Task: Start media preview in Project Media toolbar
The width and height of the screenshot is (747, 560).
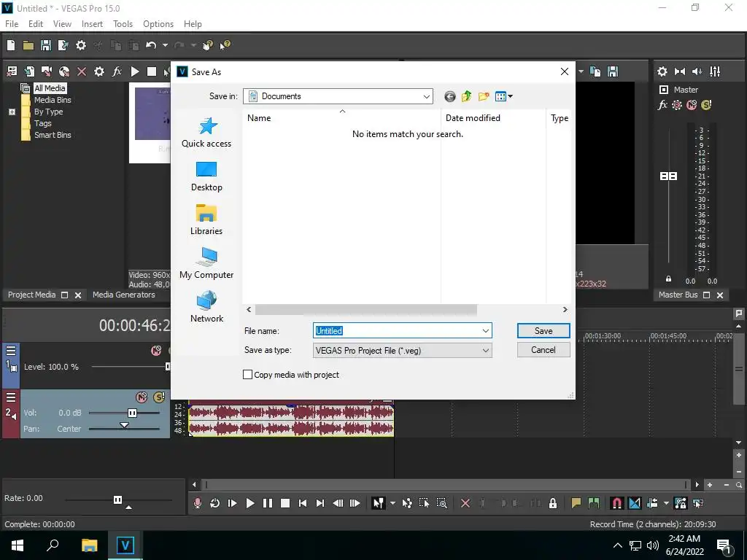Action: coord(135,71)
